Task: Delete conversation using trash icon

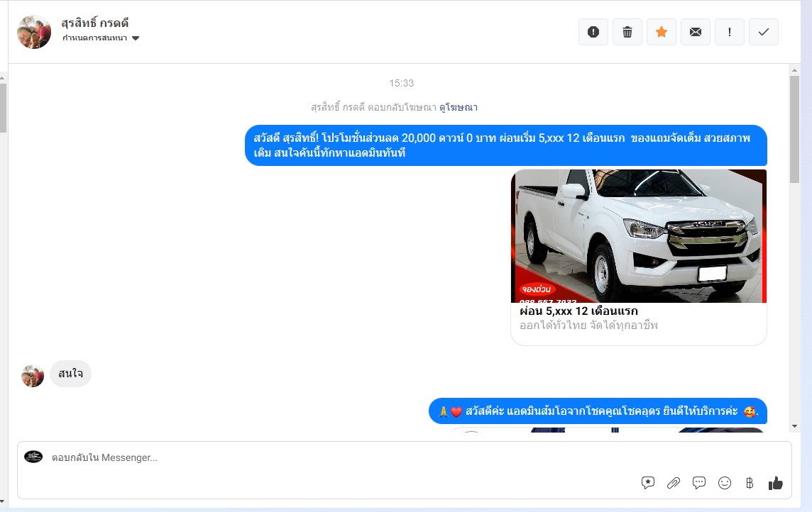Action: tap(627, 32)
